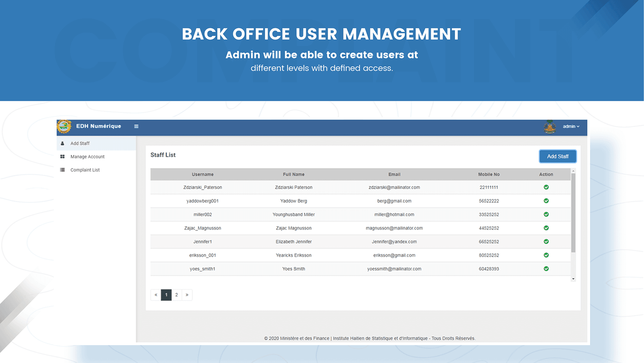Click the EDH Numérique logo emblem
Viewport: 644px width, 363px height.
(64, 127)
